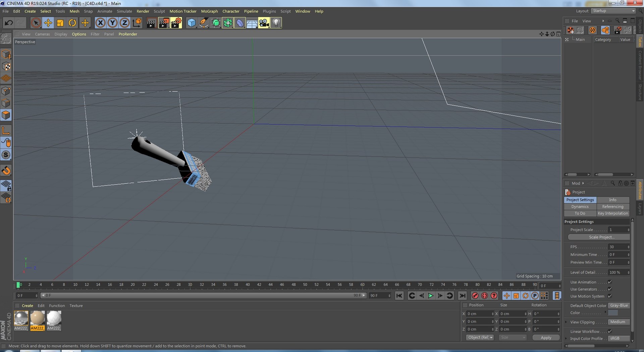Expand the View Clipping disclosure triangle
The height and width of the screenshot is (352, 644).
pos(566,322)
